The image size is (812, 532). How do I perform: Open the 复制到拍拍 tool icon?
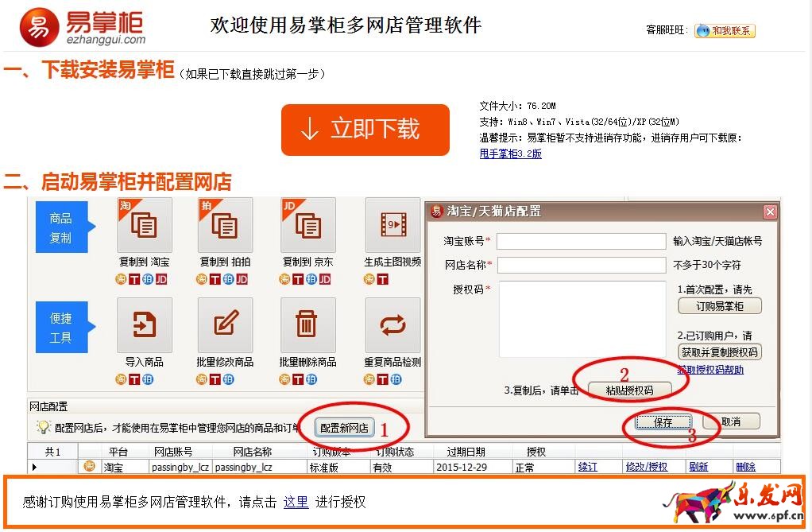coord(226,225)
